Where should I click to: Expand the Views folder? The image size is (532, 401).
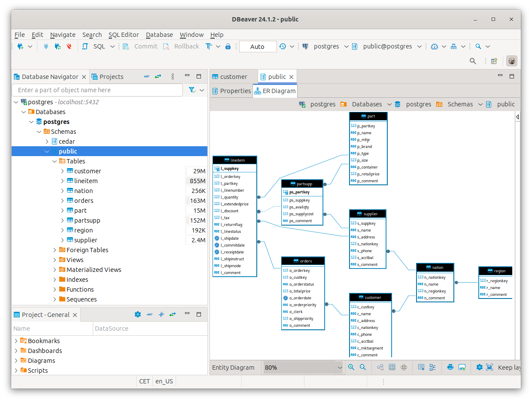(55, 259)
